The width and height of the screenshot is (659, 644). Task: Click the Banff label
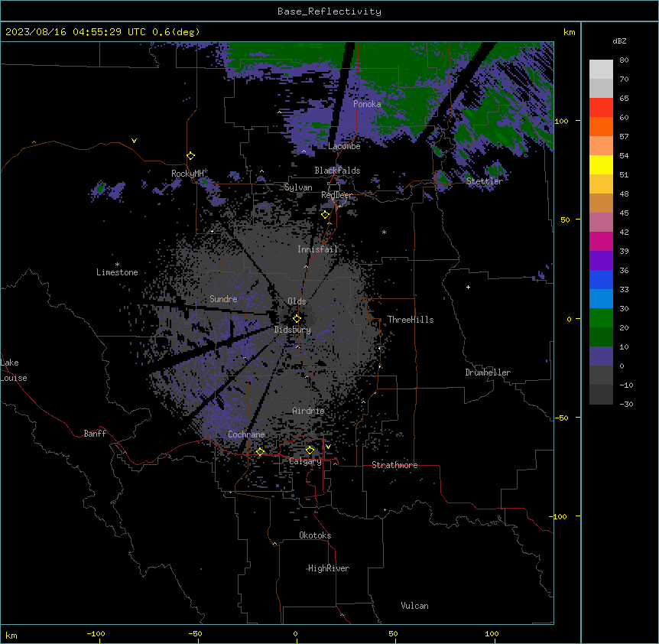tap(95, 434)
